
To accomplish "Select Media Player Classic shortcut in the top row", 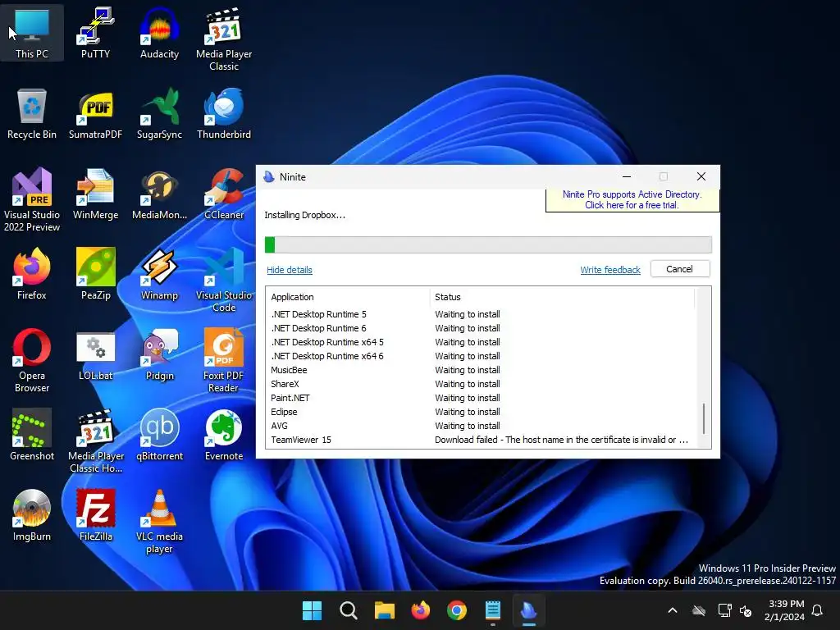I will point(224,39).
